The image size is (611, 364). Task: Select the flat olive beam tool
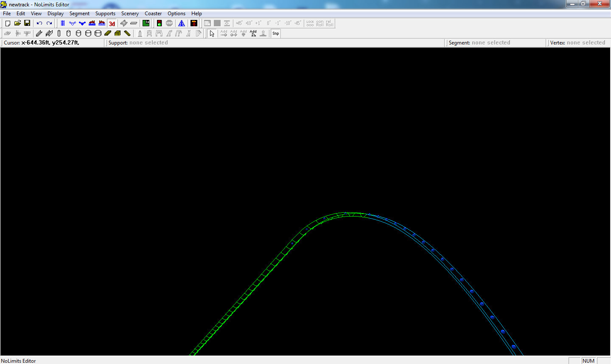[x=108, y=33]
